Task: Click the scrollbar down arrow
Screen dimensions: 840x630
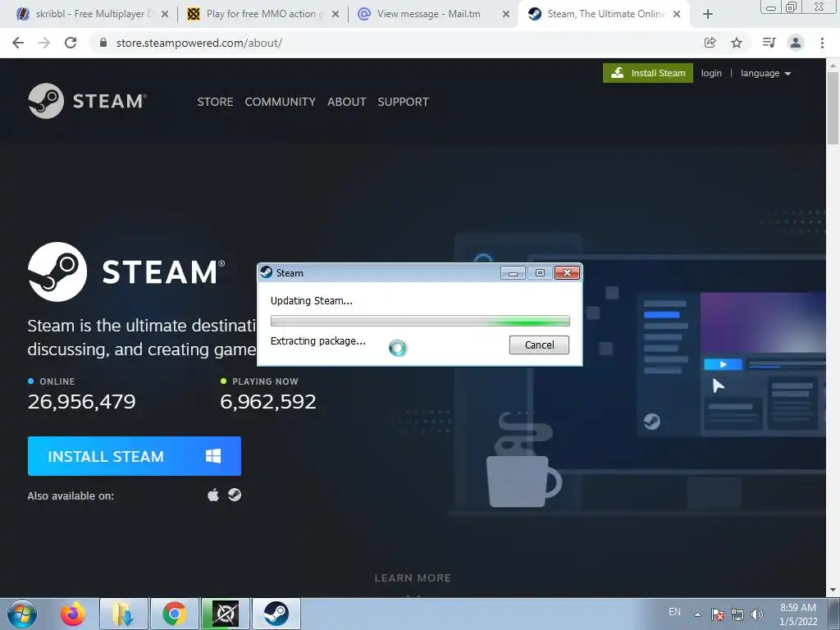Action: (833, 591)
